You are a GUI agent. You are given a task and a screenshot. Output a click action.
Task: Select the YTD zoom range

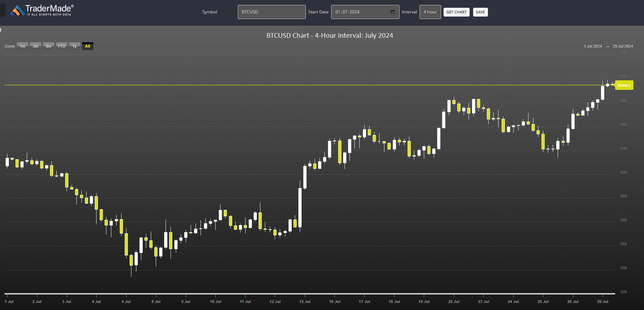[62, 46]
